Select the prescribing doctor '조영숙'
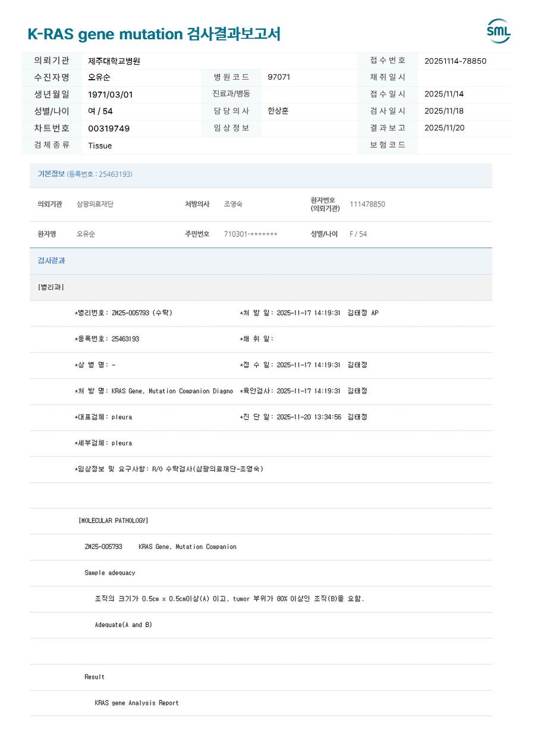 click(233, 204)
